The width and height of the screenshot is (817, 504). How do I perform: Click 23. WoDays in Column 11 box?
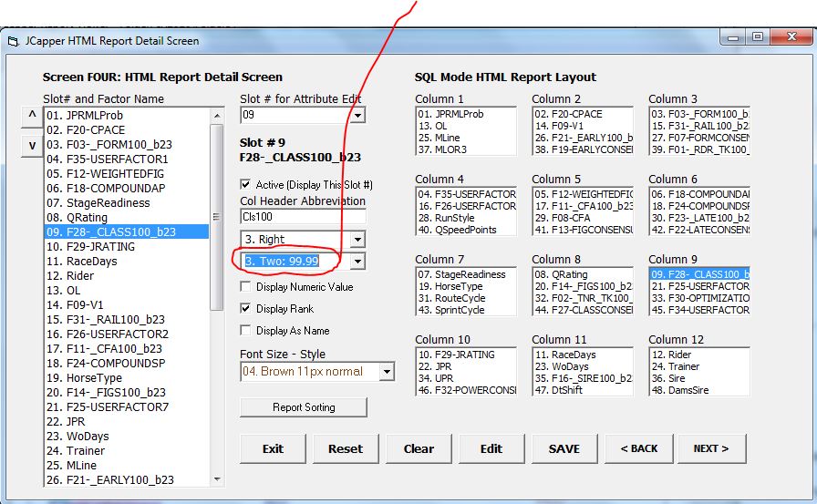(x=583, y=366)
